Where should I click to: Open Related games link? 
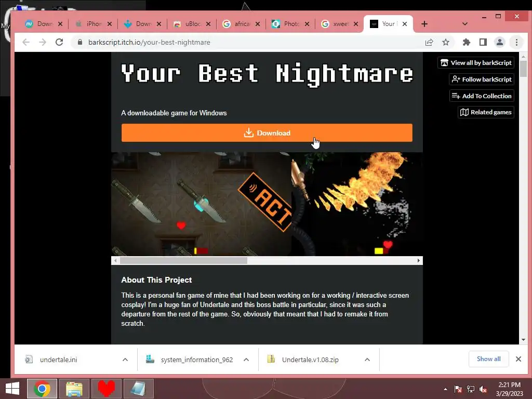pos(486,112)
